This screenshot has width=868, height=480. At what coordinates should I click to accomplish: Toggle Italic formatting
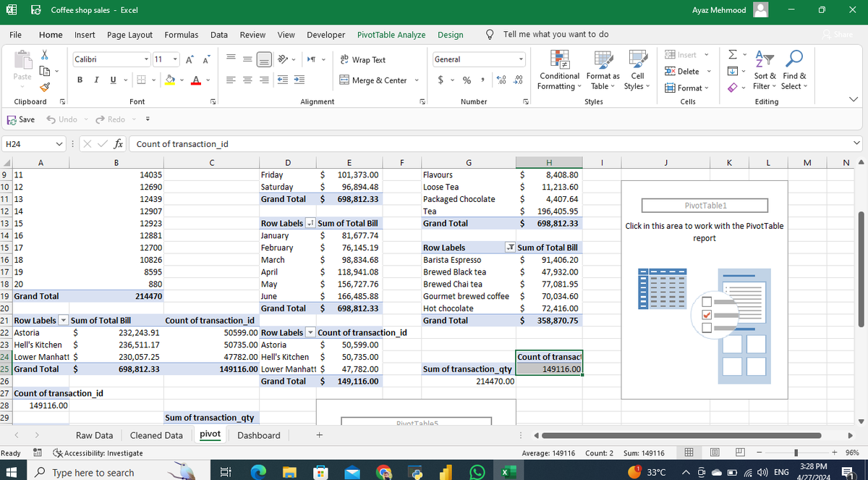pos(96,80)
